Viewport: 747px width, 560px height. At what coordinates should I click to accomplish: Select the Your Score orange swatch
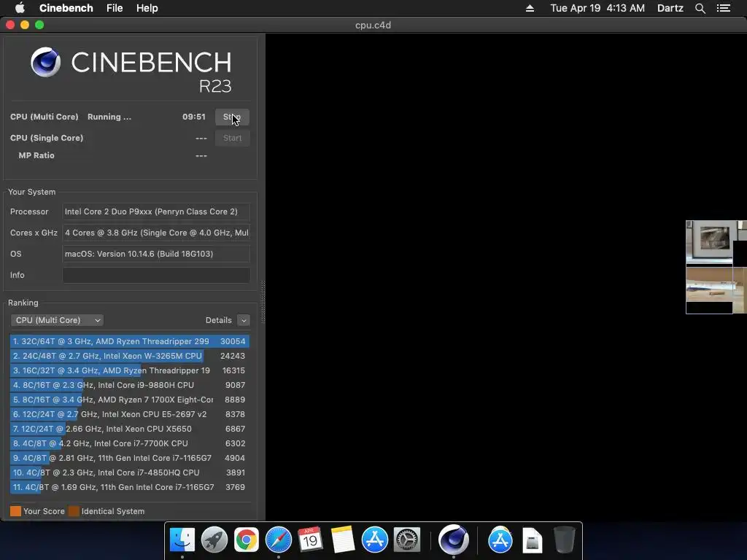coord(16,511)
